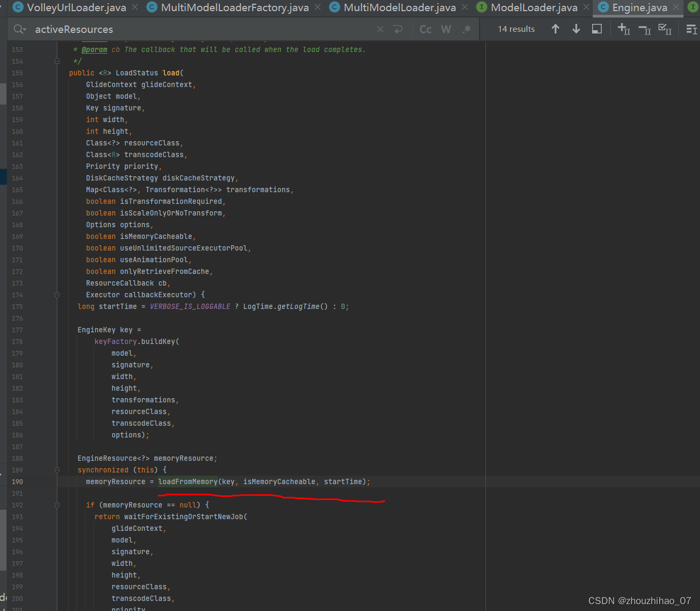Close the MultiModelLoaderFactory.java tab
This screenshot has width=700, height=611.
click(x=318, y=7)
